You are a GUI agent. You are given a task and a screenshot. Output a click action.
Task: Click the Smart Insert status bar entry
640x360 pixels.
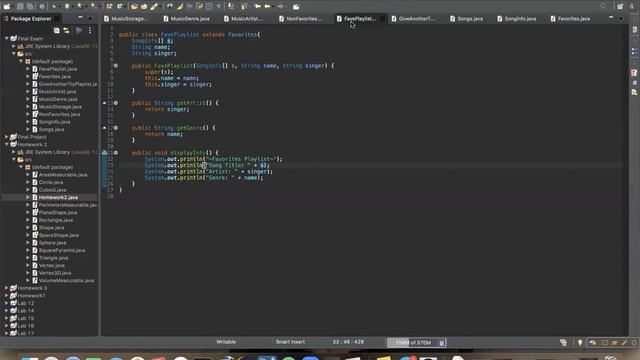[290, 342]
